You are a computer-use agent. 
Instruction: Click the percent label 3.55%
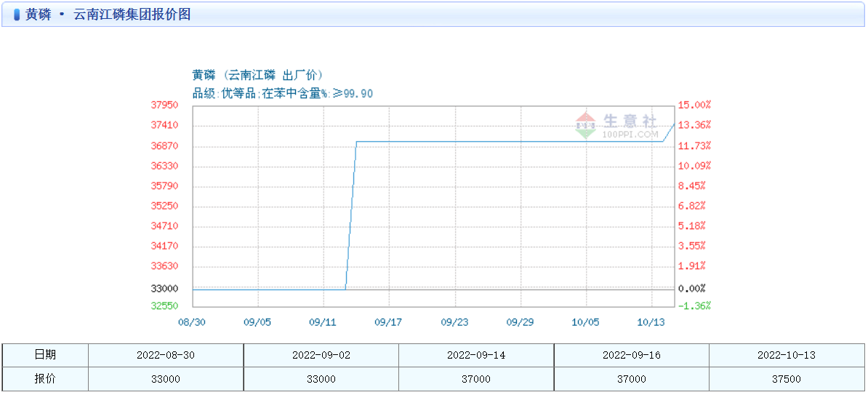tap(692, 245)
